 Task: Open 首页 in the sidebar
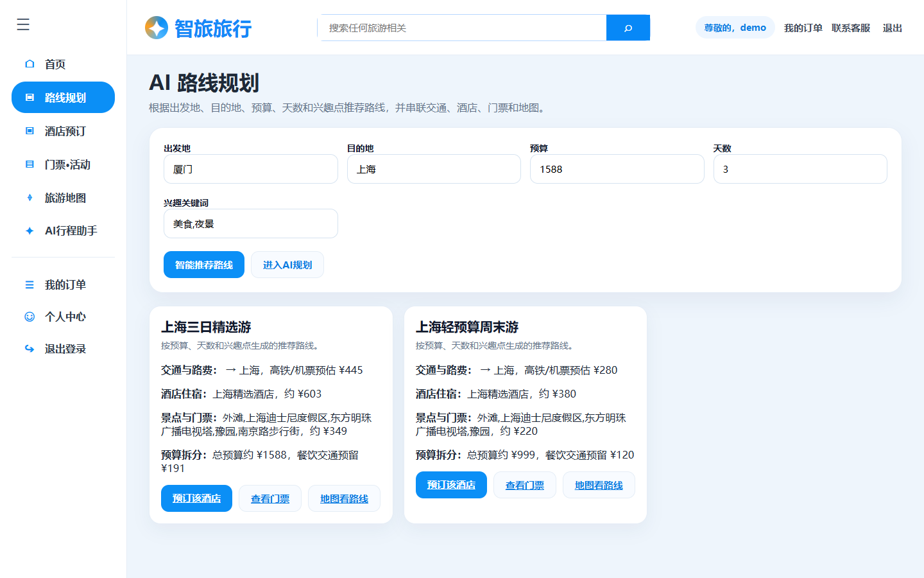(x=63, y=64)
